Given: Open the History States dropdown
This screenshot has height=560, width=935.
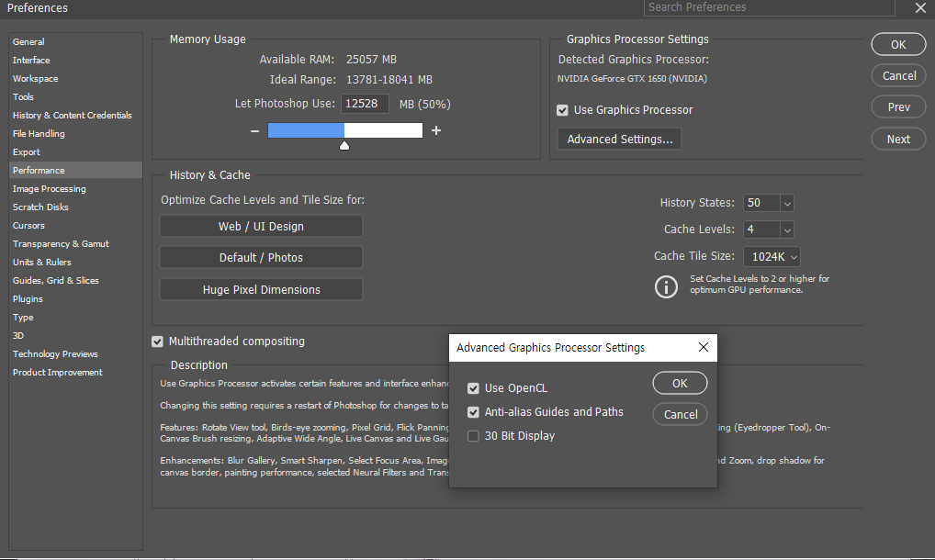Looking at the screenshot, I should point(787,203).
